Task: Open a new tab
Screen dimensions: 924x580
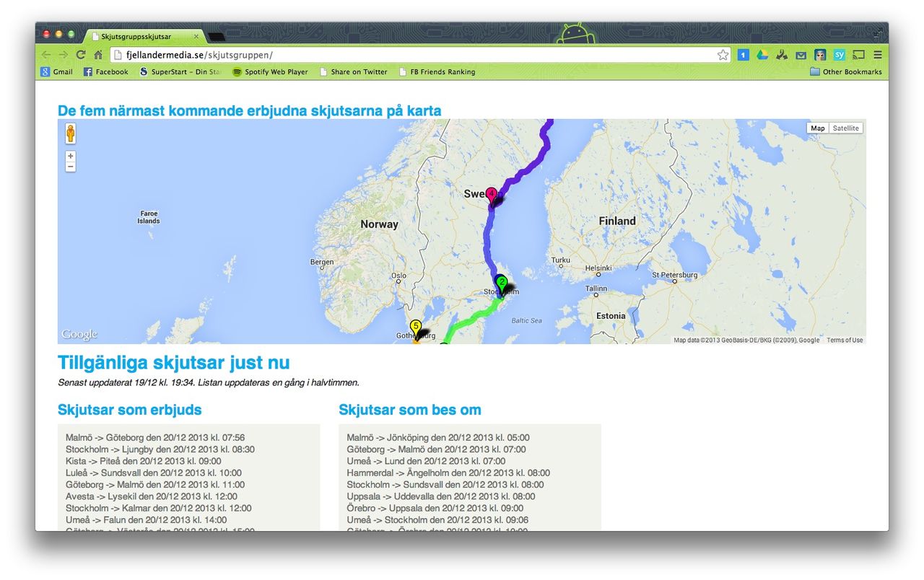Action: [x=217, y=37]
